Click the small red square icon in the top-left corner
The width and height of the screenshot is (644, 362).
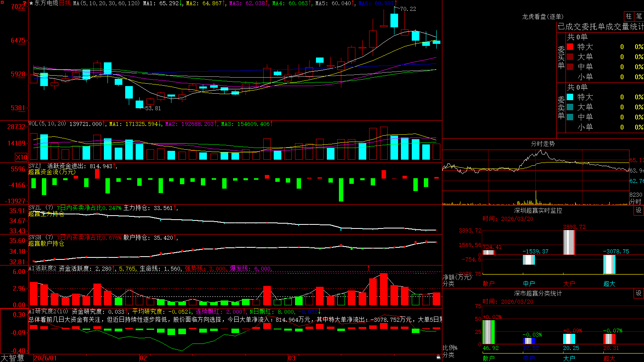[2, 2]
